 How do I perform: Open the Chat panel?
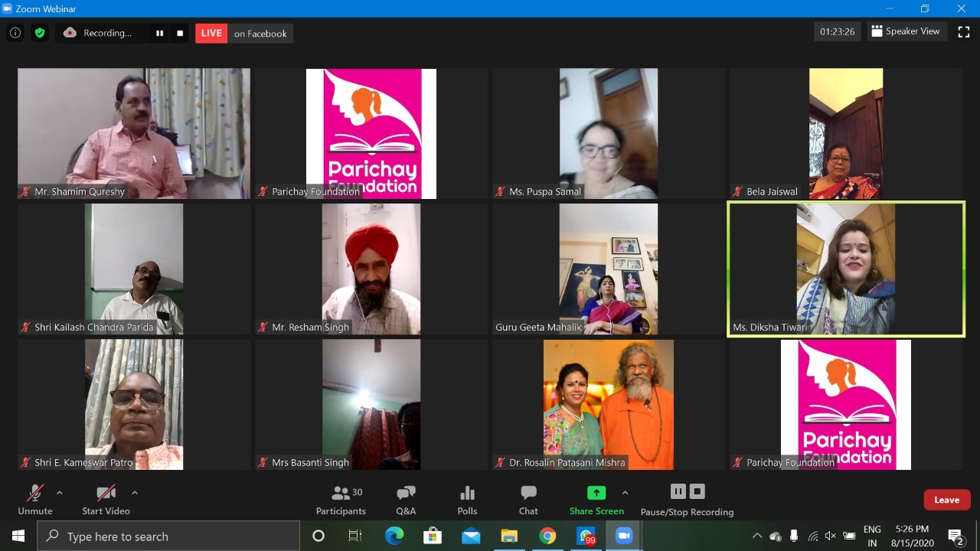pos(528,500)
